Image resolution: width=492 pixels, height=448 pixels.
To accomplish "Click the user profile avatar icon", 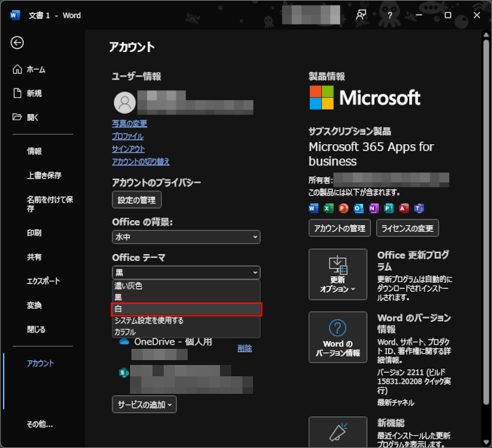I will (124, 103).
